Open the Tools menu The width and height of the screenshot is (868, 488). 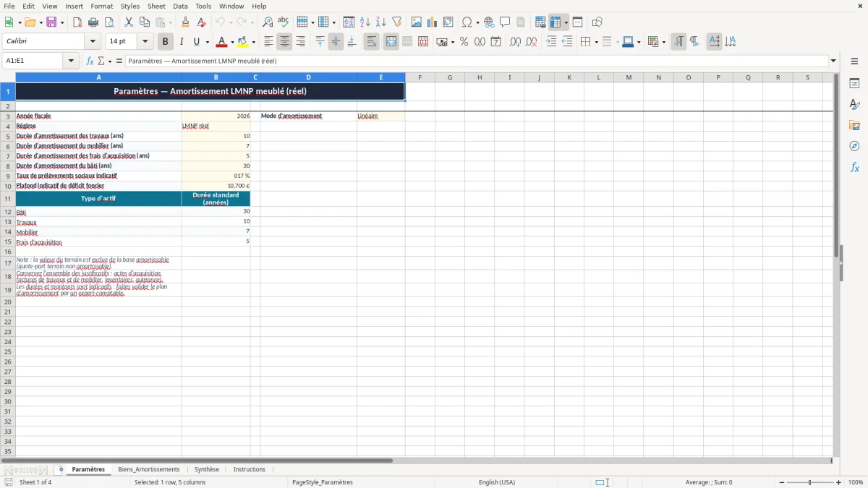pyautogui.click(x=203, y=6)
